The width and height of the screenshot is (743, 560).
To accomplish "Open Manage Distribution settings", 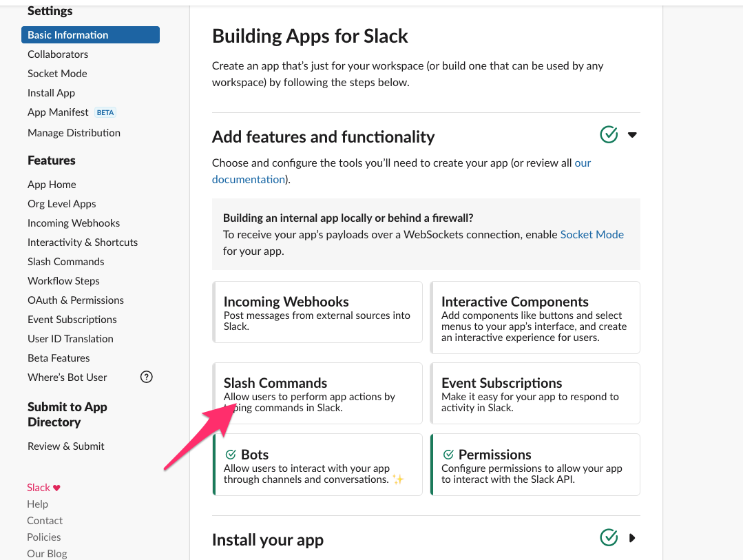I will [74, 133].
